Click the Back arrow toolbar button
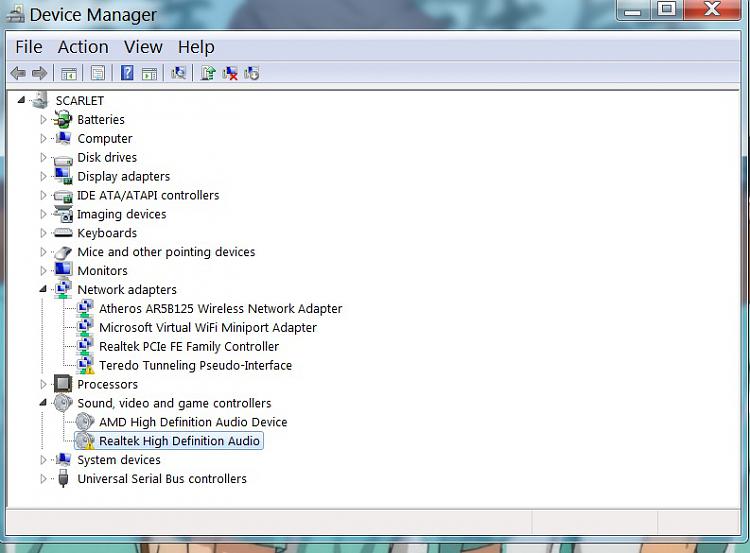 18,73
